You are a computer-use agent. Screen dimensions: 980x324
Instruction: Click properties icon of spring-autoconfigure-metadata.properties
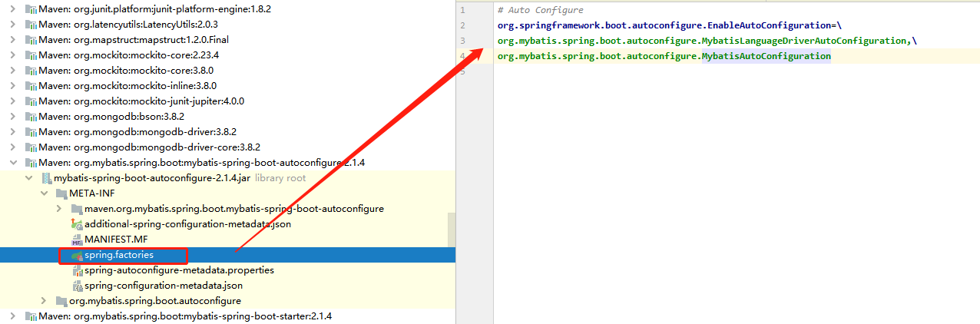[77, 270]
